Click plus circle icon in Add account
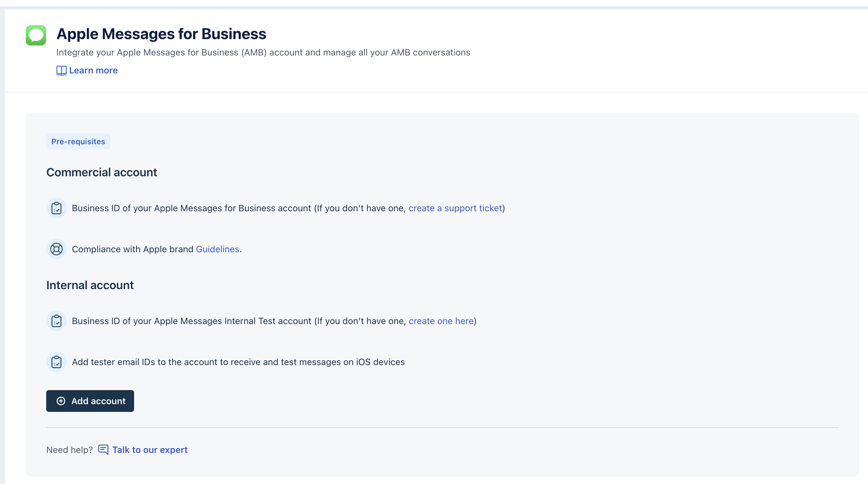868x484 pixels. 61,401
